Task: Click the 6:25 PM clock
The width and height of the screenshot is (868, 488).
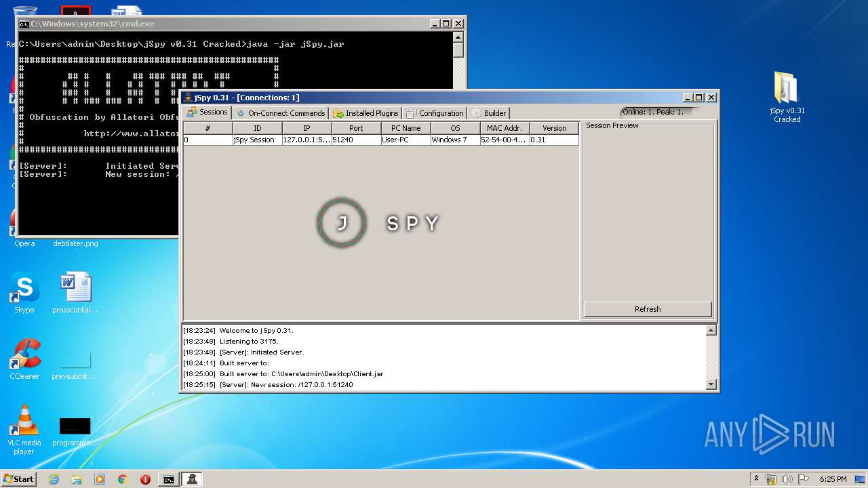Action: pos(833,479)
